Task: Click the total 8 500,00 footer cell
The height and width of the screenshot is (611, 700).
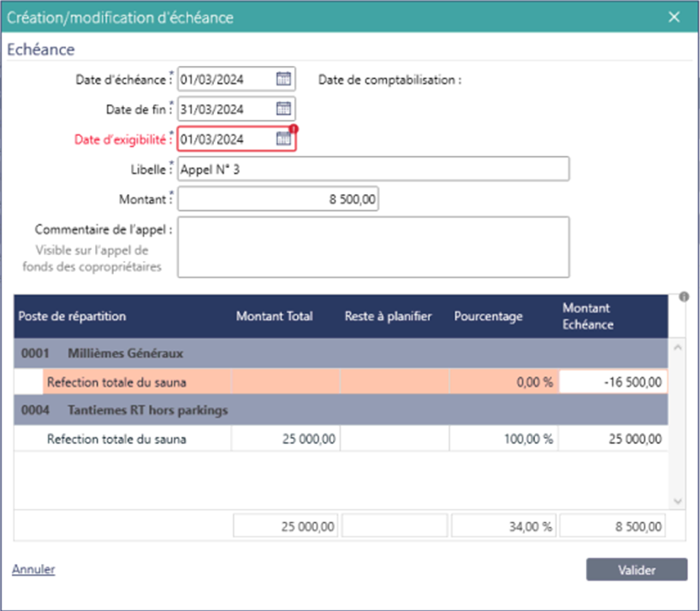Action: pyautogui.click(x=613, y=526)
